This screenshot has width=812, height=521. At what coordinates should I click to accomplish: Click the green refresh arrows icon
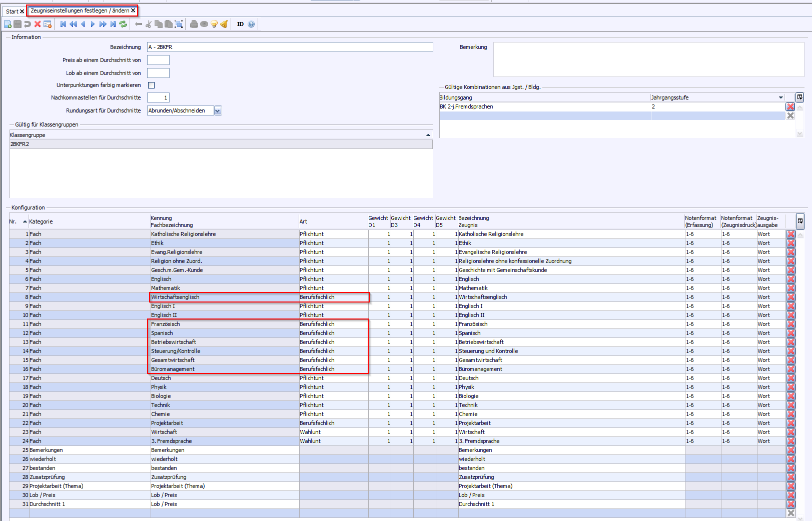pyautogui.click(x=123, y=24)
